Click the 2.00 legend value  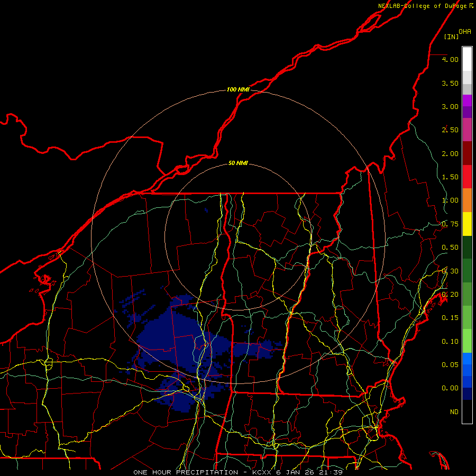coord(450,153)
